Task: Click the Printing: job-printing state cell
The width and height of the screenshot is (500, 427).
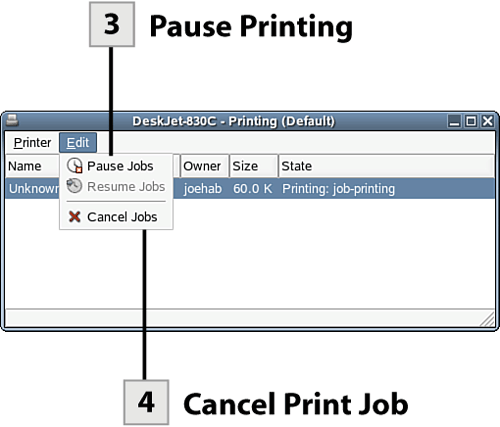Action: (x=338, y=189)
